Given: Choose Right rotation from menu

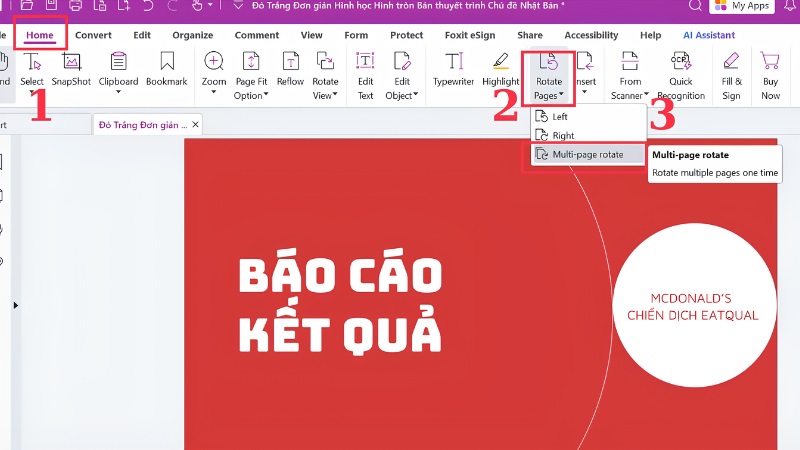Looking at the screenshot, I should [x=588, y=135].
